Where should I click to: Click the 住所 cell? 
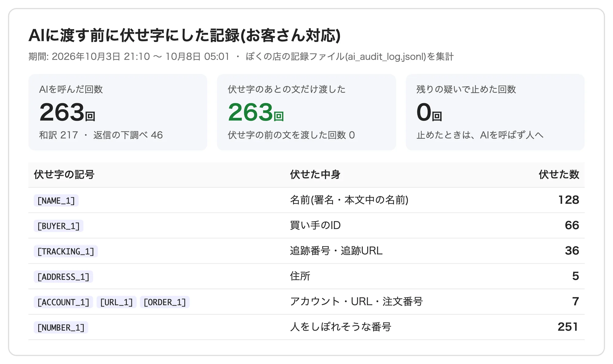(x=300, y=276)
